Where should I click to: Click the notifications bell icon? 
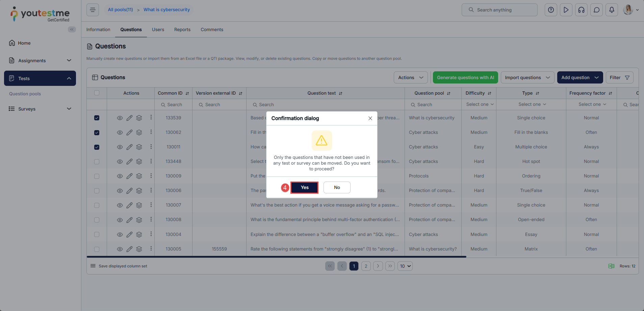(612, 10)
